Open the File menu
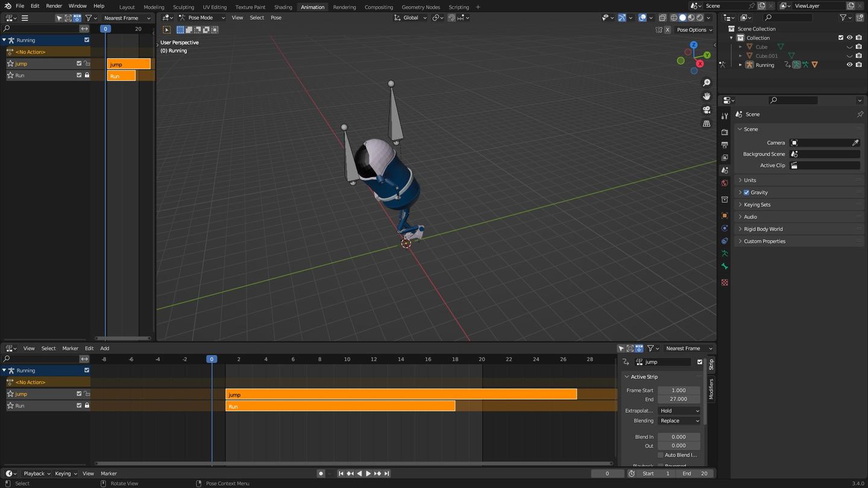The width and height of the screenshot is (868, 488). tap(20, 5)
